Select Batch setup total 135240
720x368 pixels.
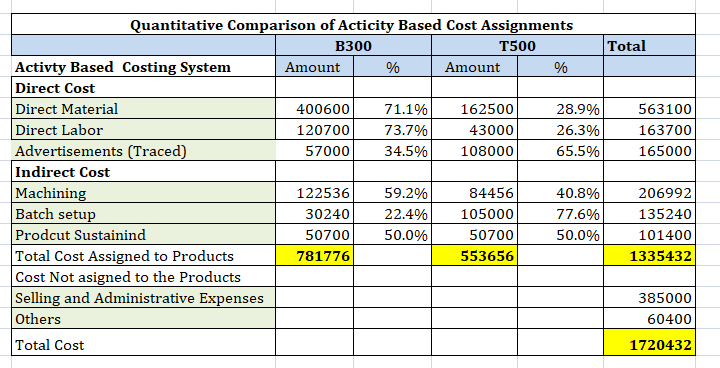(x=649, y=214)
